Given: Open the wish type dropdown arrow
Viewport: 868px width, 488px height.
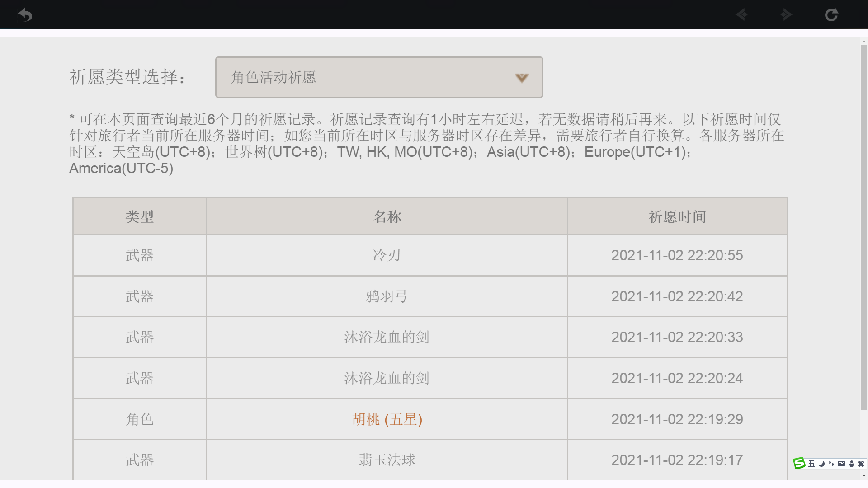Looking at the screenshot, I should [522, 78].
